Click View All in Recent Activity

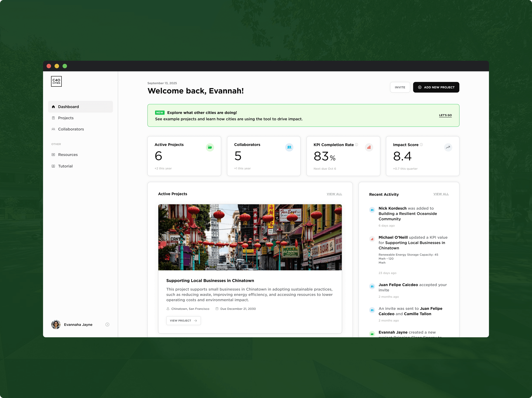tap(441, 194)
